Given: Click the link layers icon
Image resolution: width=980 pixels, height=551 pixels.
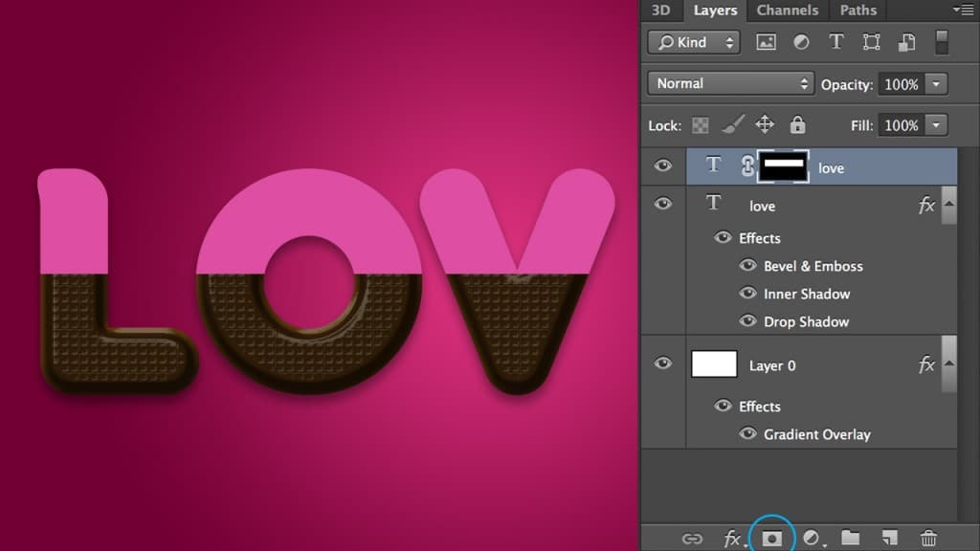Looking at the screenshot, I should tap(692, 539).
